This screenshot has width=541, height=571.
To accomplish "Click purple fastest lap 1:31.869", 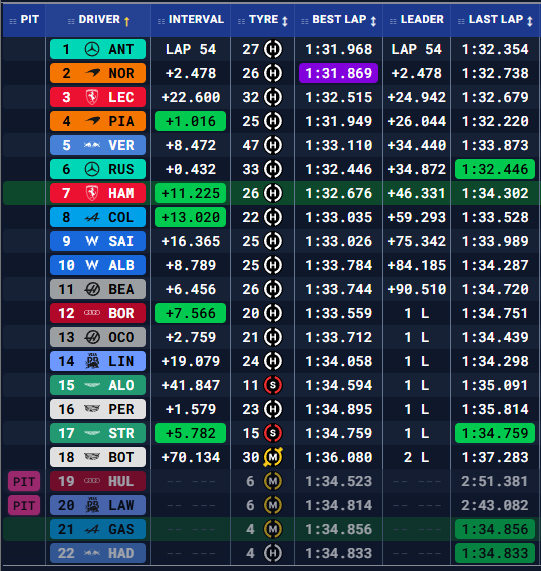I will pyautogui.click(x=338, y=73).
